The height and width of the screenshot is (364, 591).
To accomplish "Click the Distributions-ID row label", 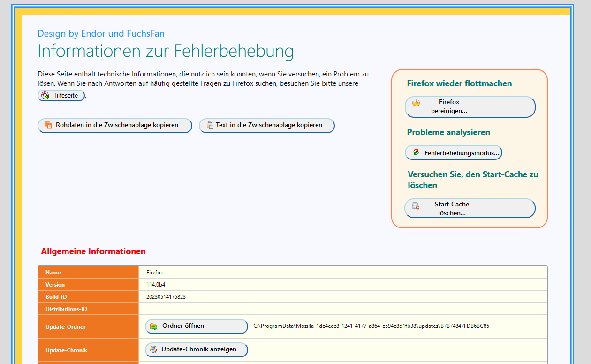I will click(x=66, y=309).
